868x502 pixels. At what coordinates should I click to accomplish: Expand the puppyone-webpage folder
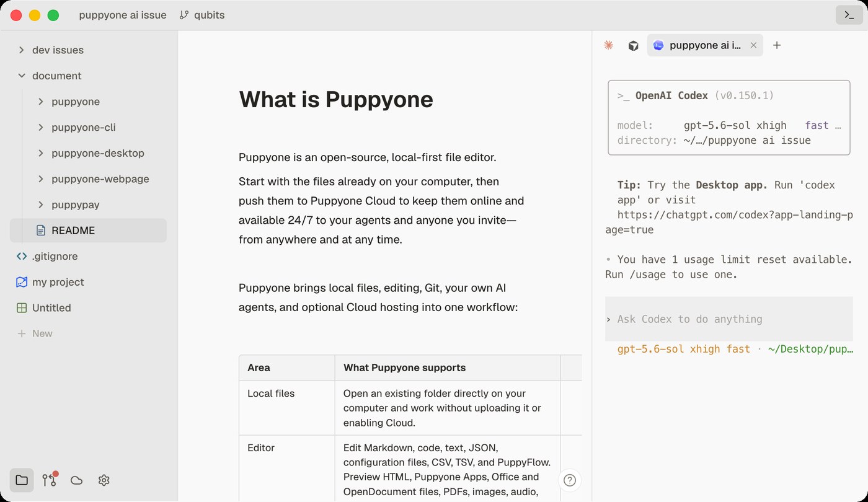(41, 179)
